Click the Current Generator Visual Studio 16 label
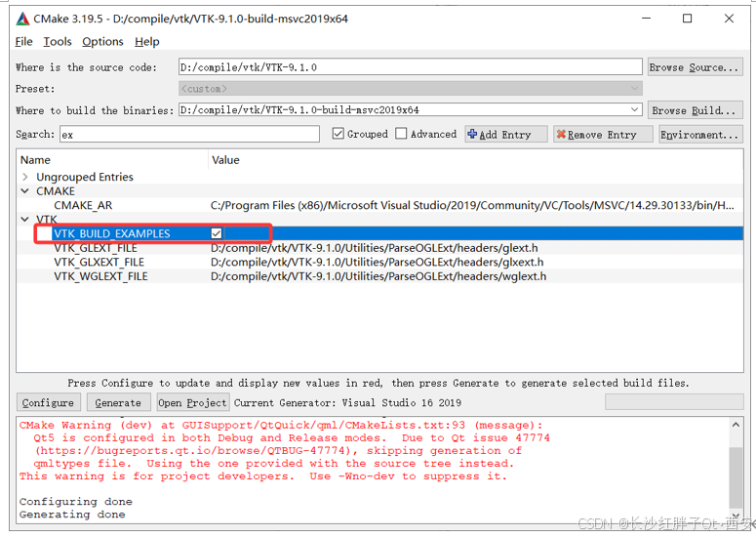Image resolution: width=756 pixels, height=537 pixels. point(347,402)
